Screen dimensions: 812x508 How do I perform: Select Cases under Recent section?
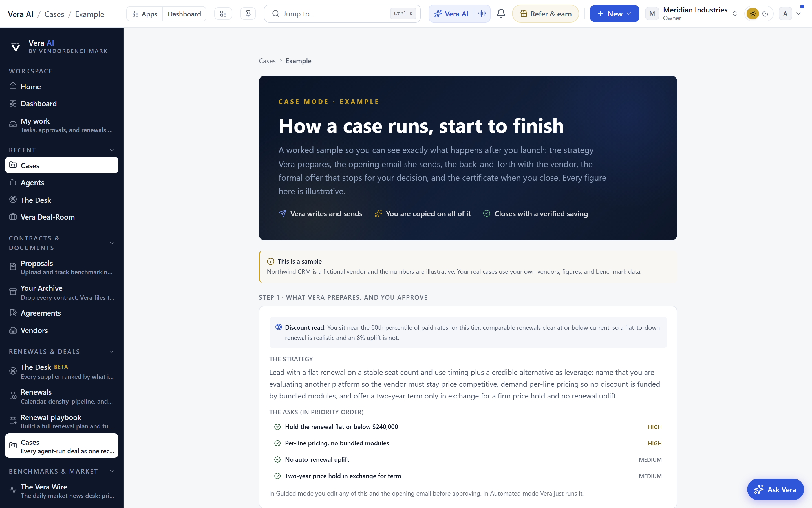tap(62, 165)
